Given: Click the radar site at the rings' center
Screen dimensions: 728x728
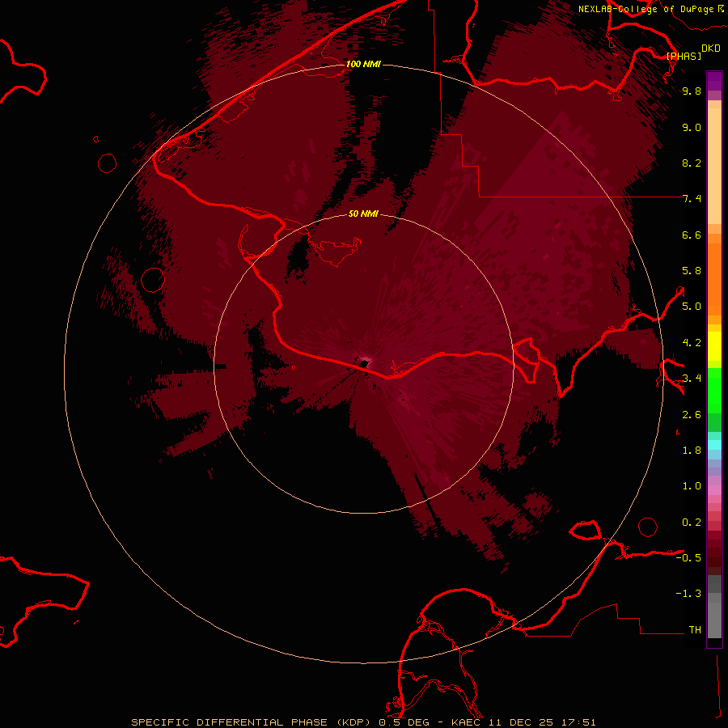Looking at the screenshot, I should [x=363, y=363].
